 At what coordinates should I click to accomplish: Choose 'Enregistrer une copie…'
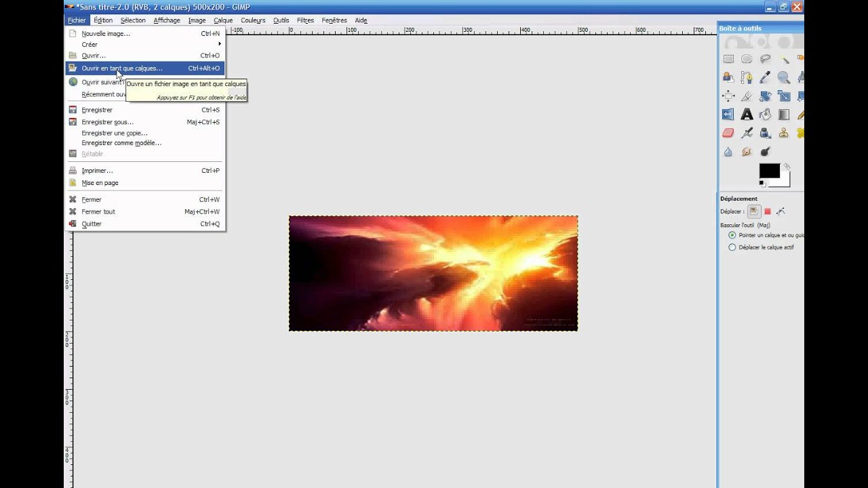(145, 133)
